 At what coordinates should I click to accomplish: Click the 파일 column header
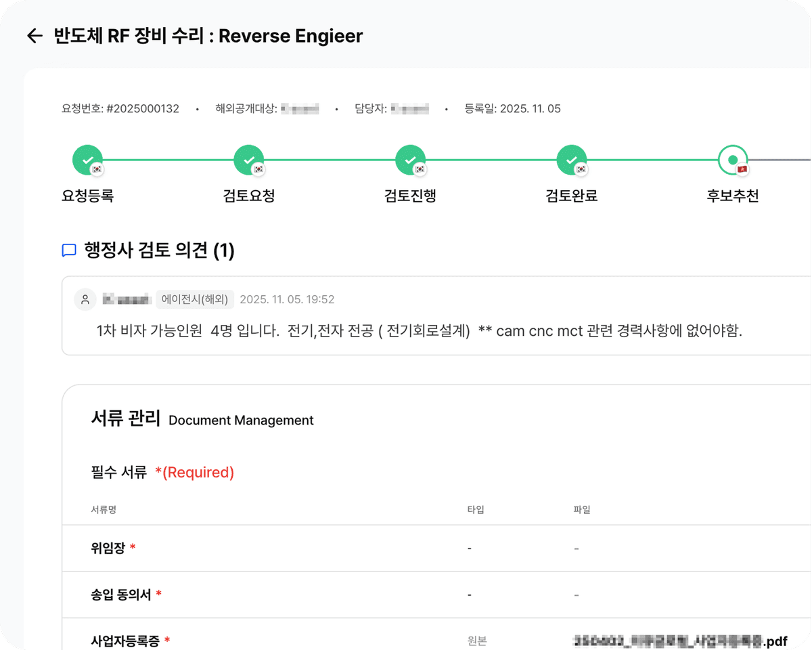tap(581, 509)
